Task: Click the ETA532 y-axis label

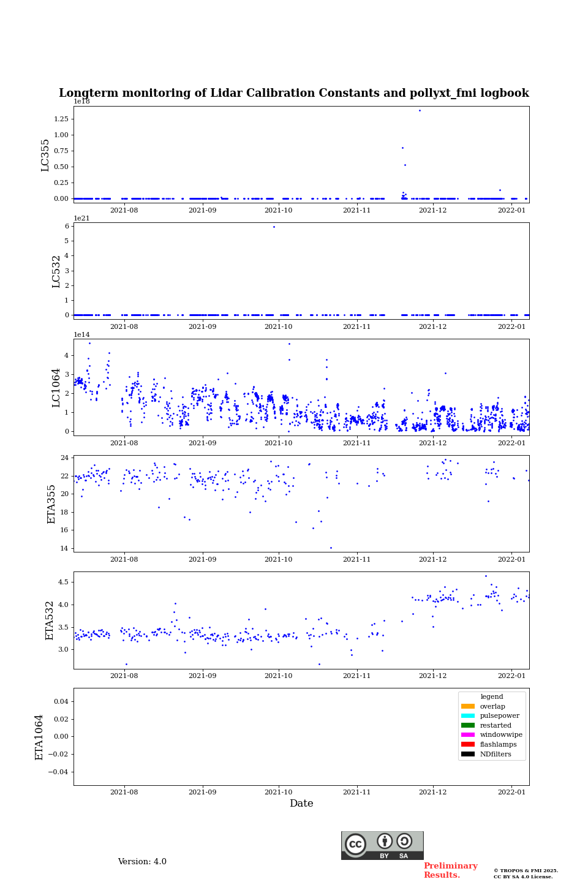Action: pyautogui.click(x=50, y=620)
